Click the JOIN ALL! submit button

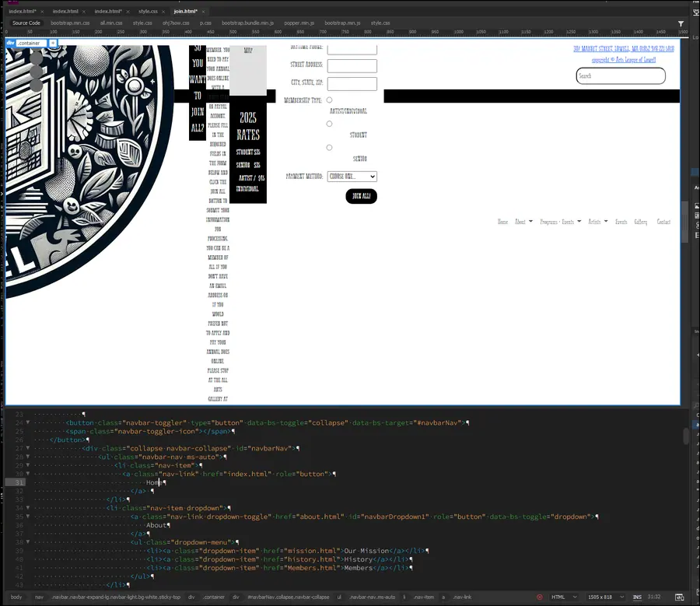[361, 196]
